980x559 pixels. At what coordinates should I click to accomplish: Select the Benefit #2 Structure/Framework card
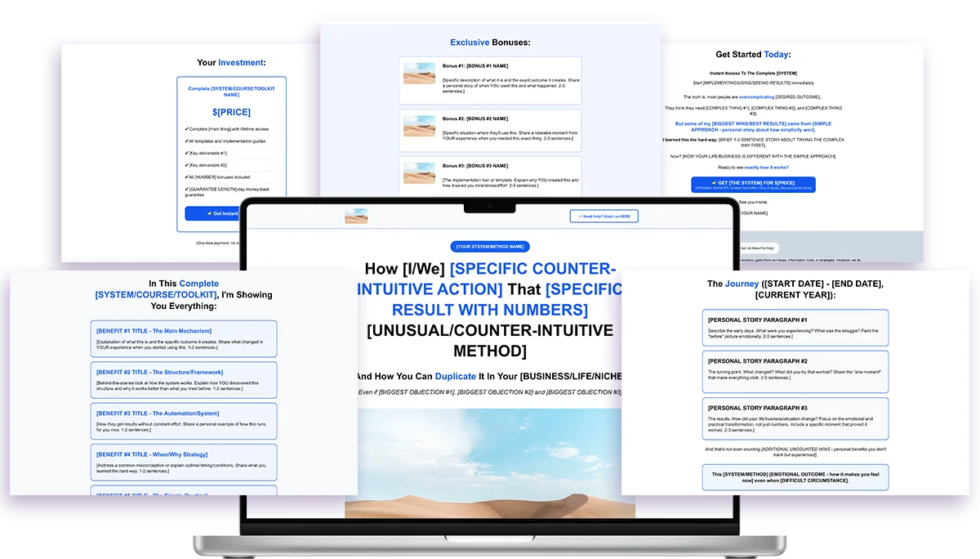tap(184, 380)
